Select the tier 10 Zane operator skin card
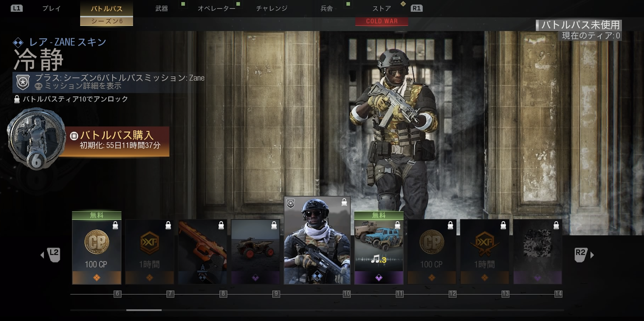The image size is (644, 321). pos(317,240)
